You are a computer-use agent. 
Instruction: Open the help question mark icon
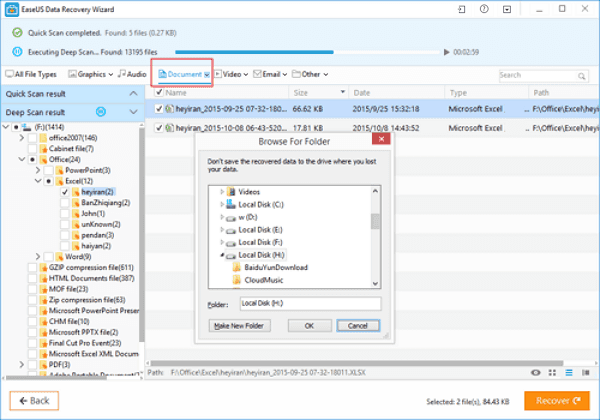coord(484,9)
